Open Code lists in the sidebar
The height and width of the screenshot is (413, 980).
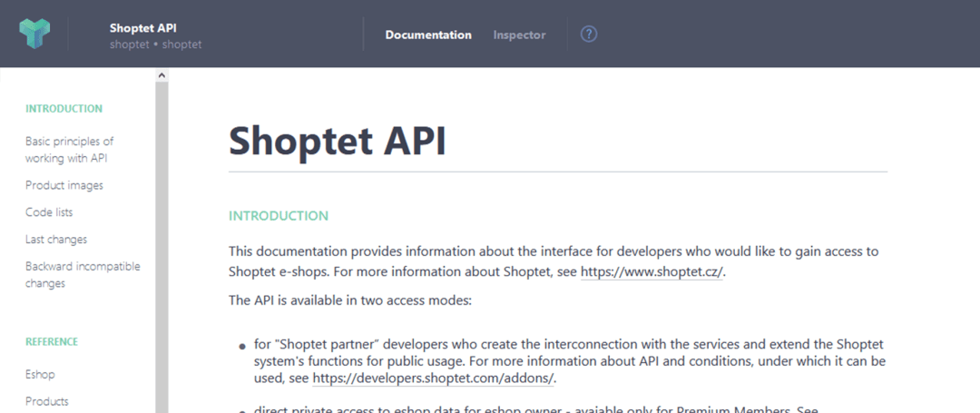pyautogui.click(x=49, y=212)
